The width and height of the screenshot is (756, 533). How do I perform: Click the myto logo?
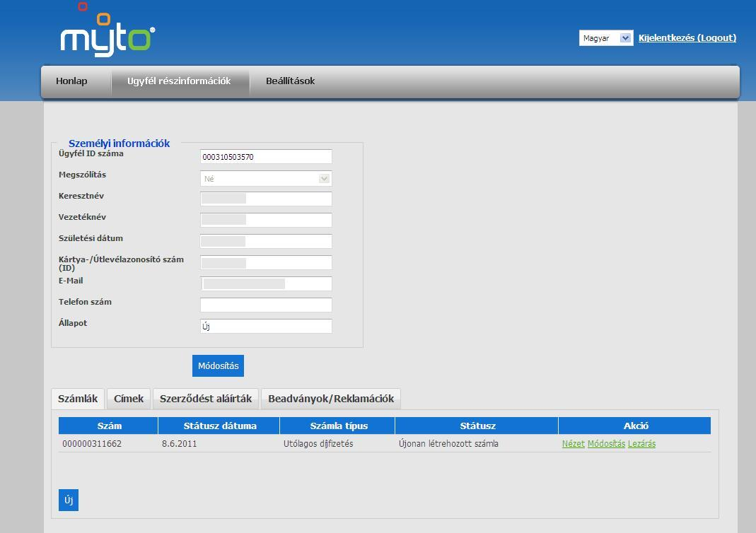(107, 30)
